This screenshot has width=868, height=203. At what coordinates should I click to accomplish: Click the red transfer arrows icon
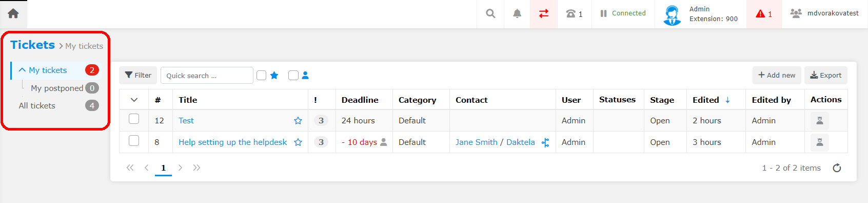(x=544, y=14)
